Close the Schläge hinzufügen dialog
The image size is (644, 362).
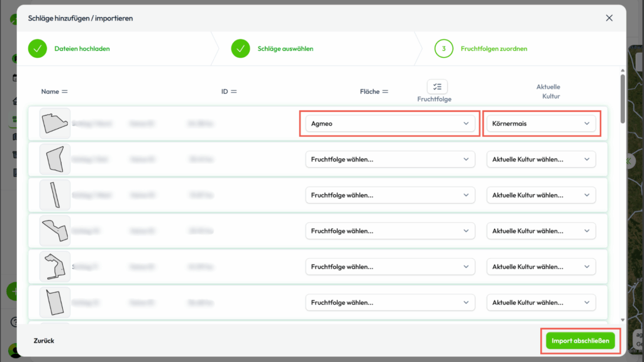click(609, 18)
